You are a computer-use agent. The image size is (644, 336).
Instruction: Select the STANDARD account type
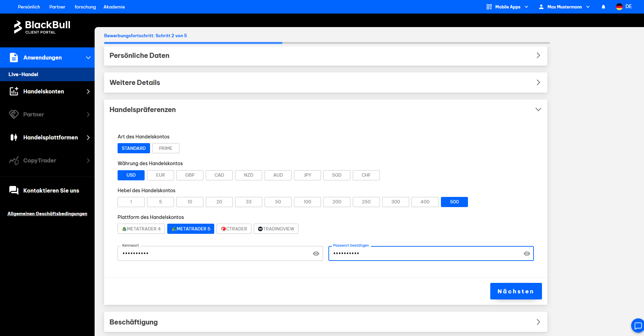(134, 148)
